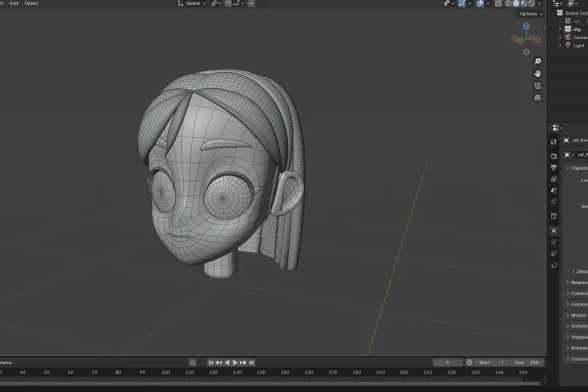Click the navigation gizmo blue Z axis
Image resolution: width=588 pixels, height=392 pixels.
pyautogui.click(x=526, y=26)
